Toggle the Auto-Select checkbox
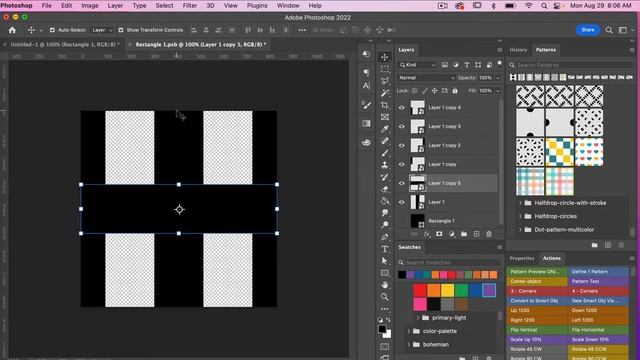Viewport: 640px width, 360px height. point(52,30)
